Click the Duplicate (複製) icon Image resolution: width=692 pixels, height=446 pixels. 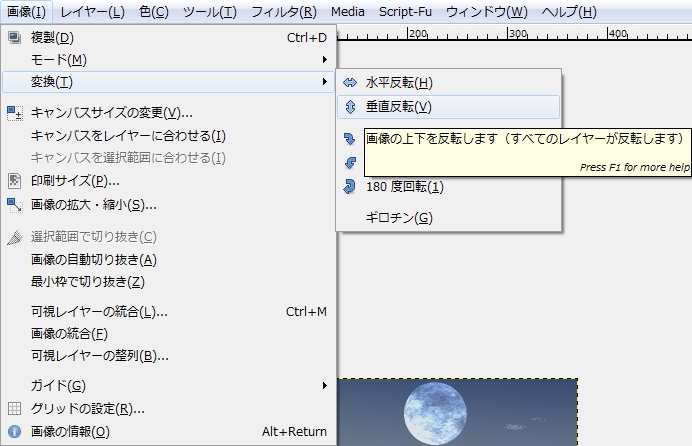click(x=15, y=37)
